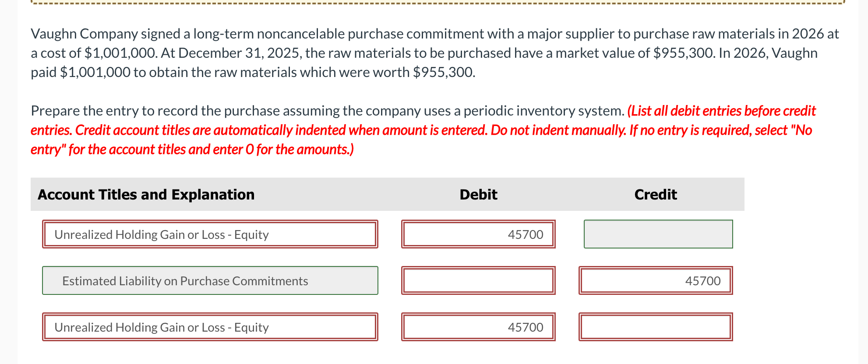This screenshot has height=364, width=868.
Task: Click the Debit column header
Action: coord(478,194)
